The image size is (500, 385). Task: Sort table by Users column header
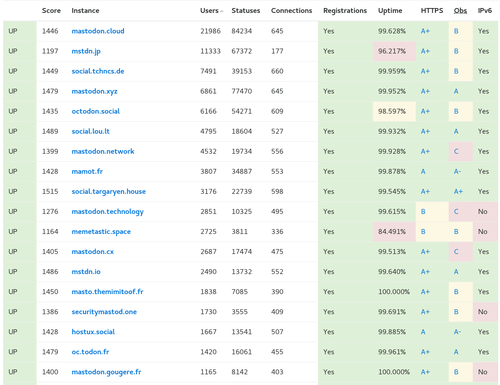[x=209, y=11]
